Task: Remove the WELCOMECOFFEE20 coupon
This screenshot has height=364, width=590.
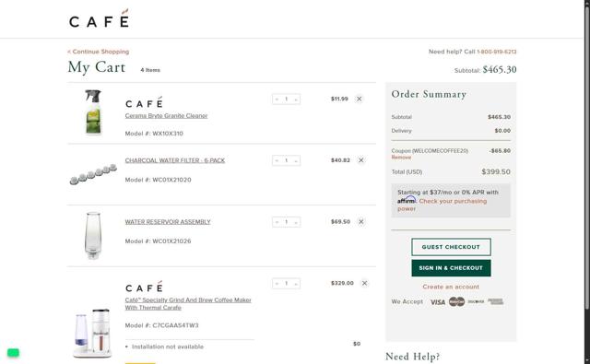Action: (x=401, y=158)
